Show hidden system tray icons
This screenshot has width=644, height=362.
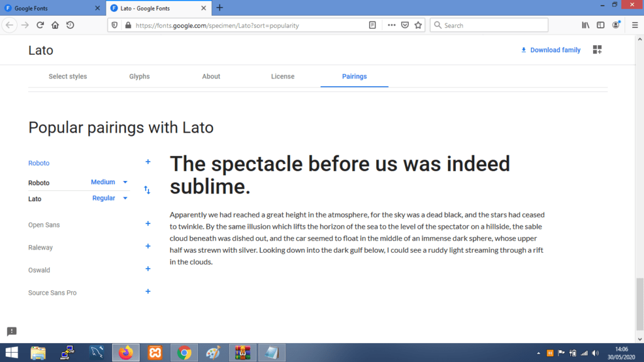coord(538,353)
